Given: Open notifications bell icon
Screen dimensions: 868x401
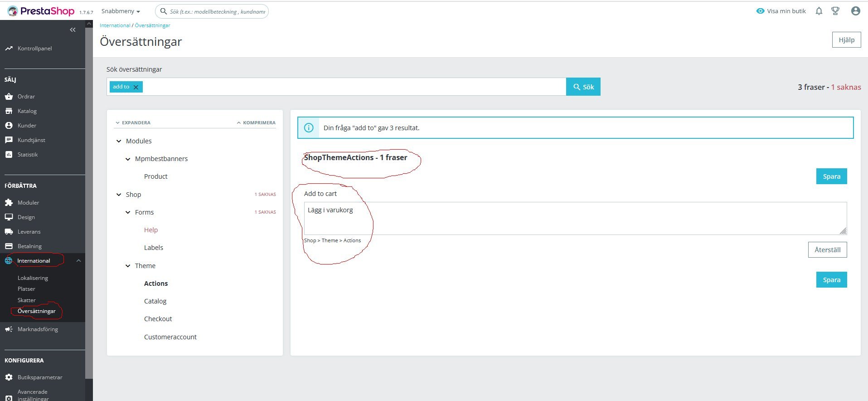Looking at the screenshot, I should tap(819, 11).
